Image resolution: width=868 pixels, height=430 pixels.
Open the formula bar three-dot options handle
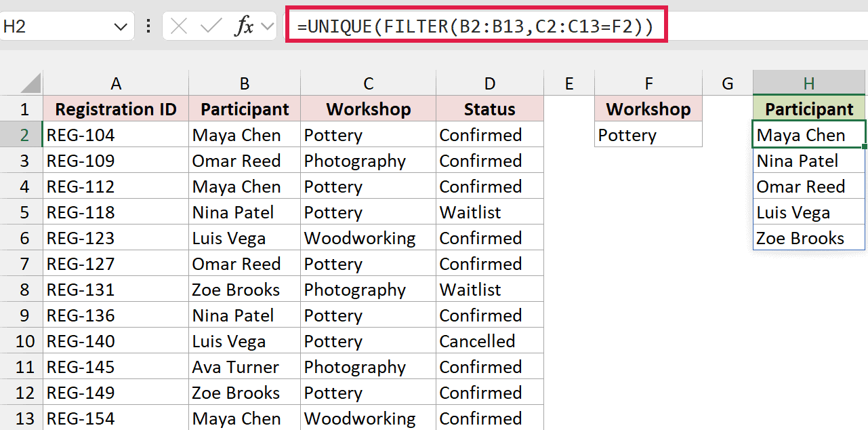(x=148, y=26)
